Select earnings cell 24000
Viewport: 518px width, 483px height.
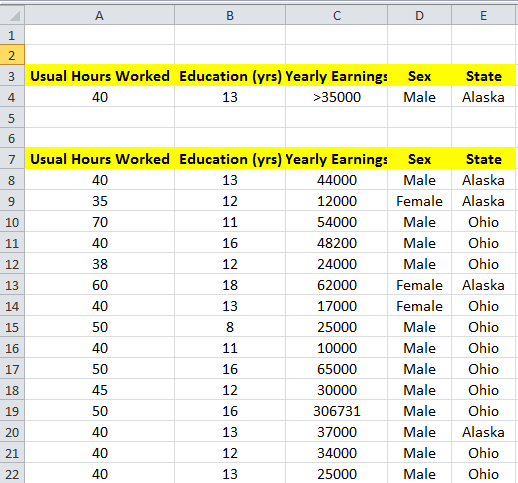pos(337,264)
